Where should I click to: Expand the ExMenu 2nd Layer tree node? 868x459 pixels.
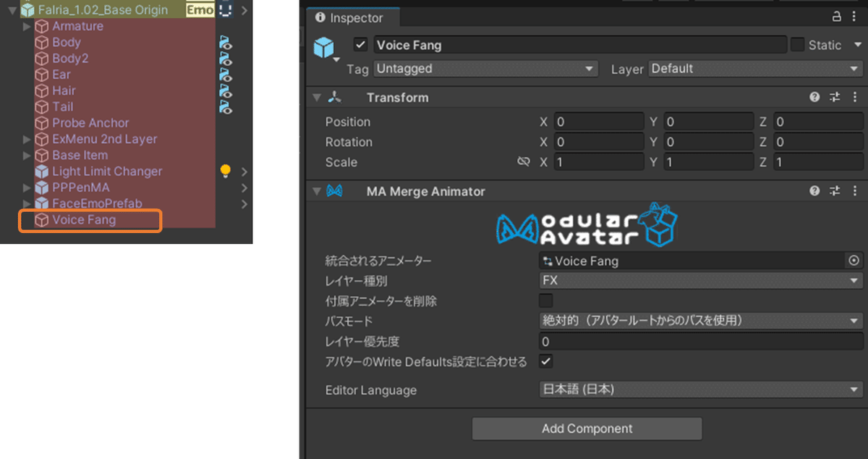(x=27, y=139)
